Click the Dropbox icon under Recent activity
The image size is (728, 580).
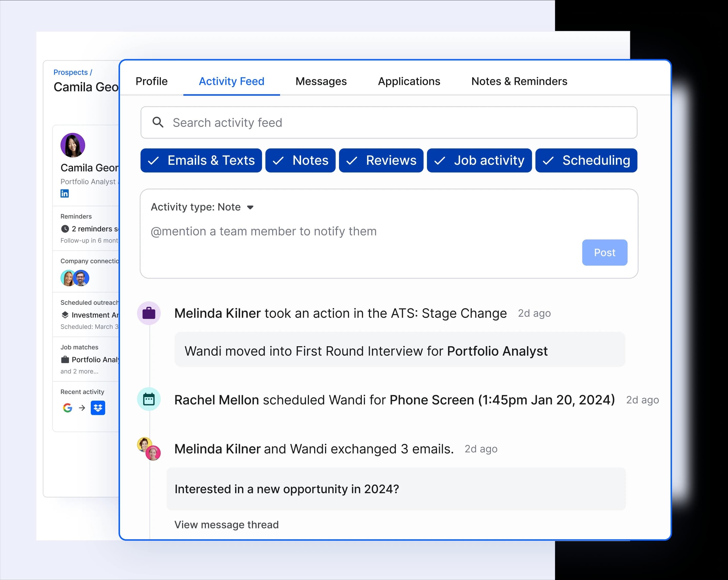click(98, 408)
